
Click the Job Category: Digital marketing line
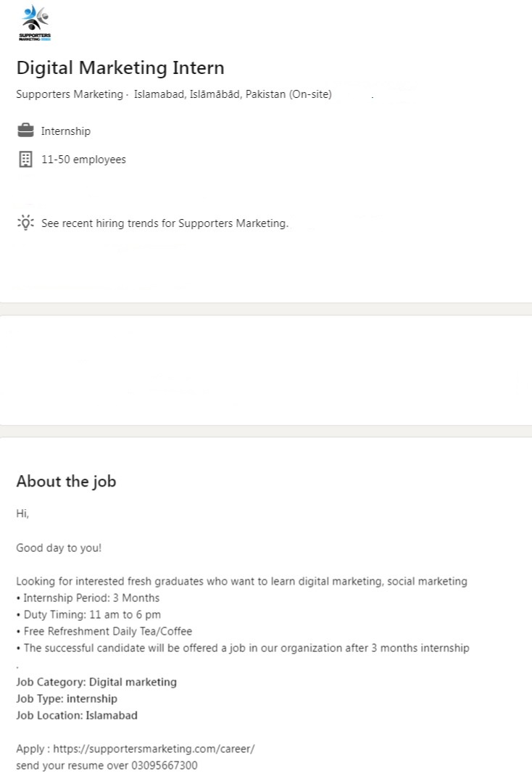coord(96,682)
